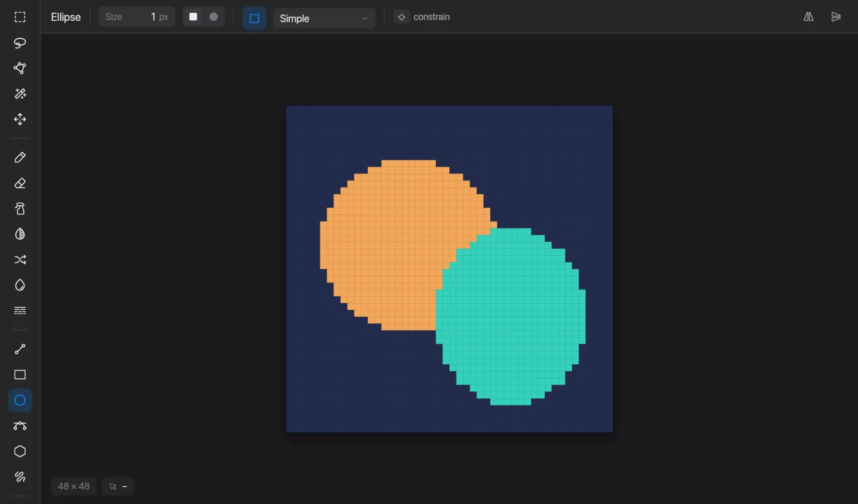Click the vertical flip icon at top right

tap(836, 17)
